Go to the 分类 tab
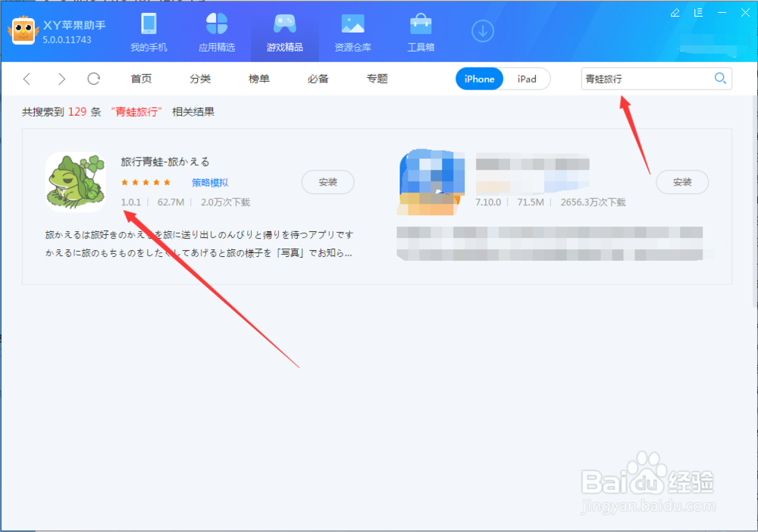Viewport: 758px width, 532px height. [x=200, y=79]
